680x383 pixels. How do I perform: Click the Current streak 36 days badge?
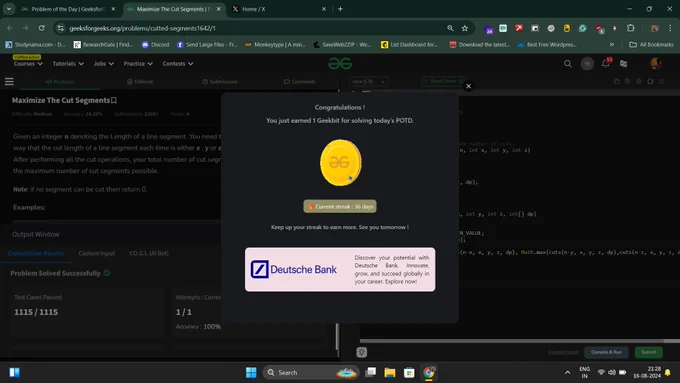(340, 206)
